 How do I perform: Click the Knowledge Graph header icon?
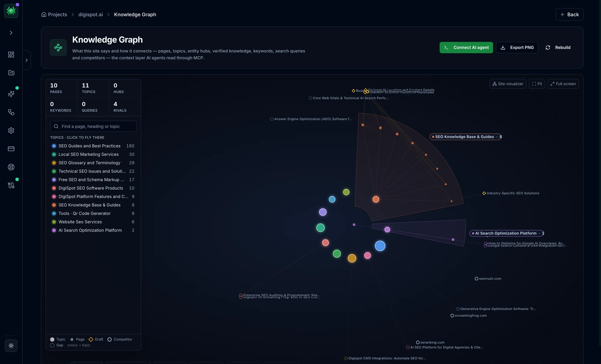coord(58,47)
